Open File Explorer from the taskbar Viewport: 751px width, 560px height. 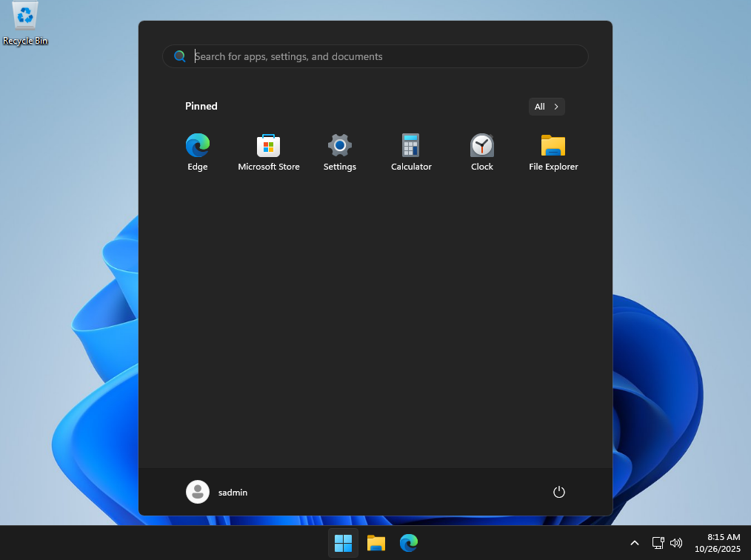coord(376,543)
